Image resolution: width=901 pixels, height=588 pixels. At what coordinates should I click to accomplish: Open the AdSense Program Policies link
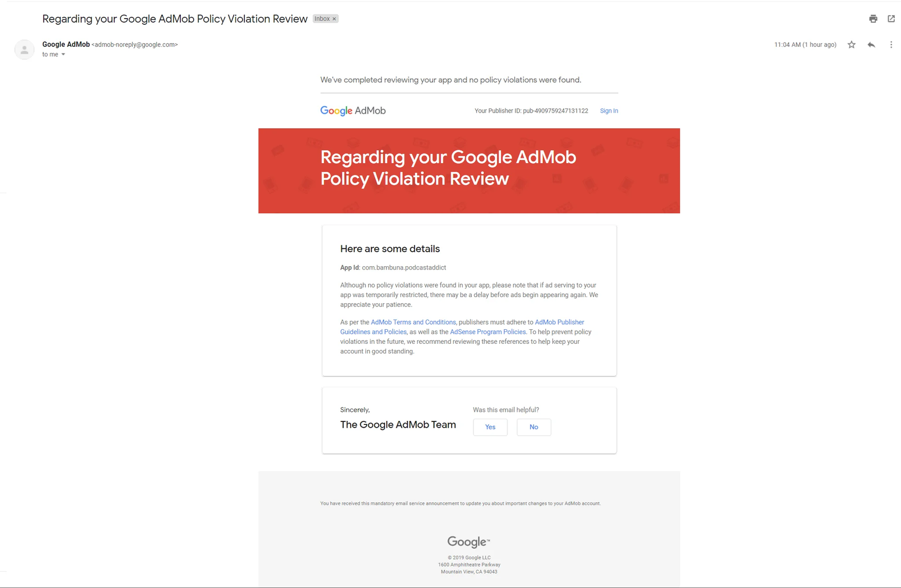488,332
